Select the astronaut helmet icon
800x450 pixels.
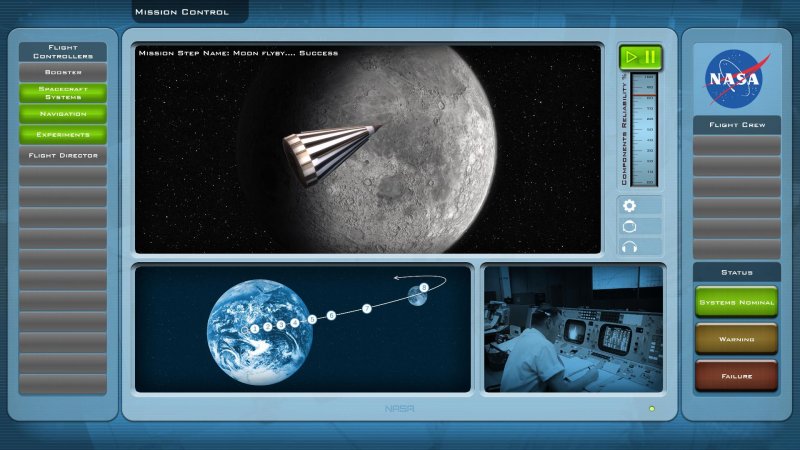630,227
